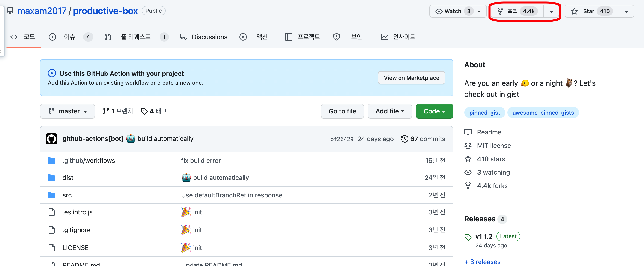Click the tags icon showing 4 태그
The image size is (644, 274).
point(144,111)
